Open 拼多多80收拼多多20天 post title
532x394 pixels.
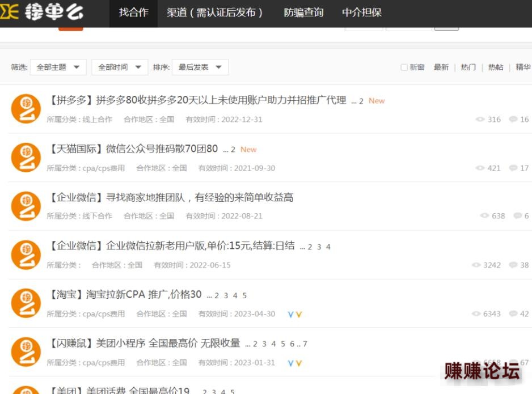point(221,100)
